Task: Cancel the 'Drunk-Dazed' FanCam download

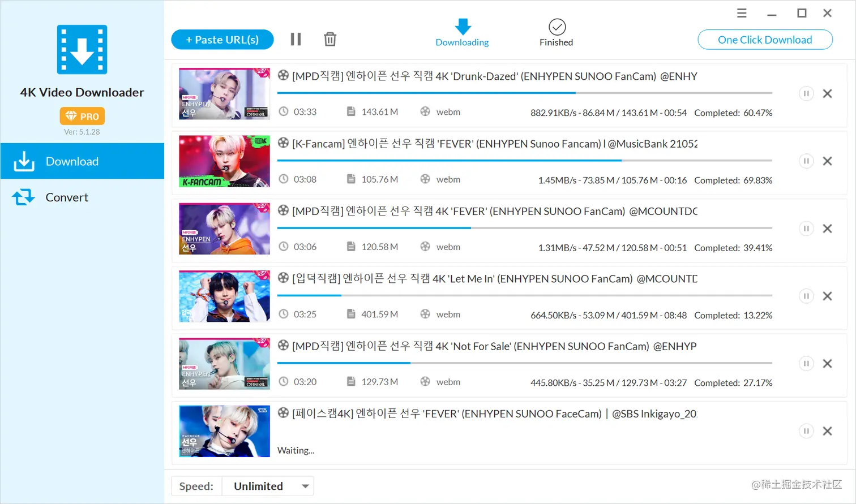Action: pyautogui.click(x=827, y=93)
